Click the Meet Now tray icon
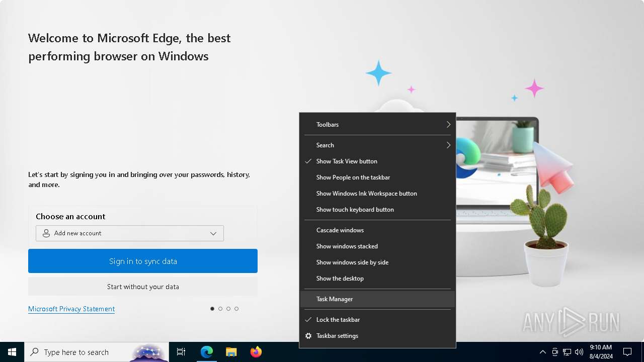Screen dimensions: 644x362 [555, 352]
